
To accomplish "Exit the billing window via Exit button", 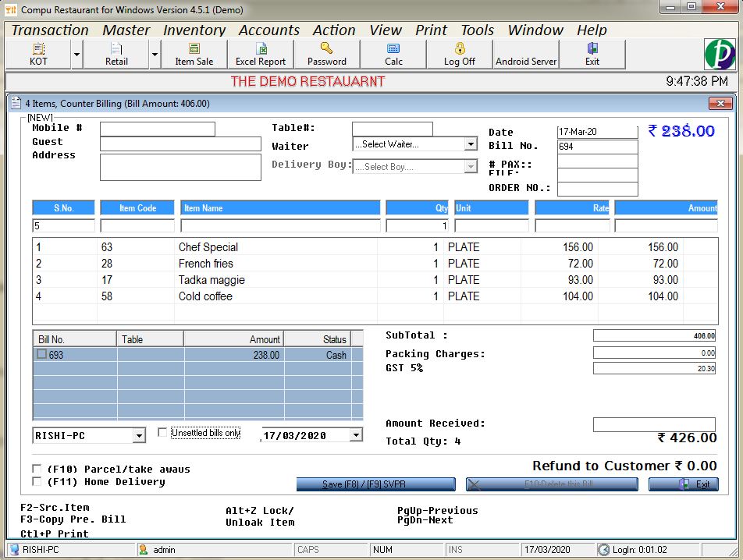I will pyautogui.click(x=683, y=484).
